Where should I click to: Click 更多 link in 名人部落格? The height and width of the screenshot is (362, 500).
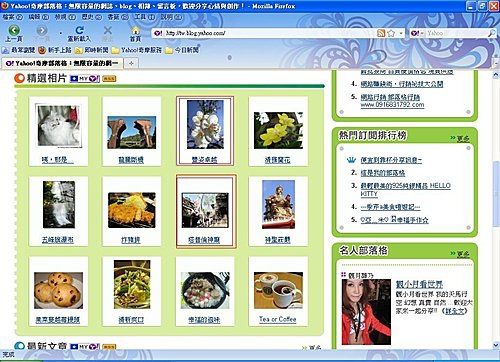click(463, 254)
